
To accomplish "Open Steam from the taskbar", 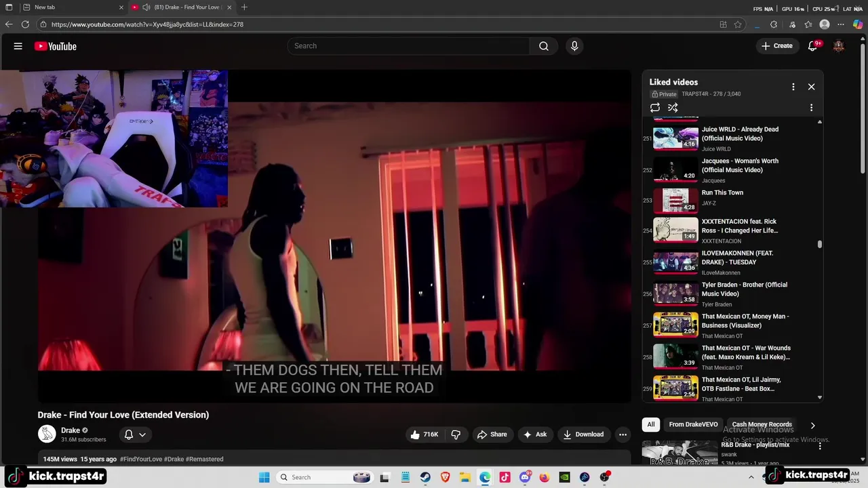I will pos(425,477).
